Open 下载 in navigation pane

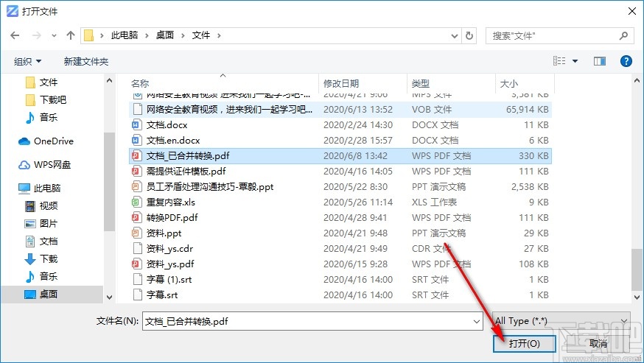click(x=41, y=258)
